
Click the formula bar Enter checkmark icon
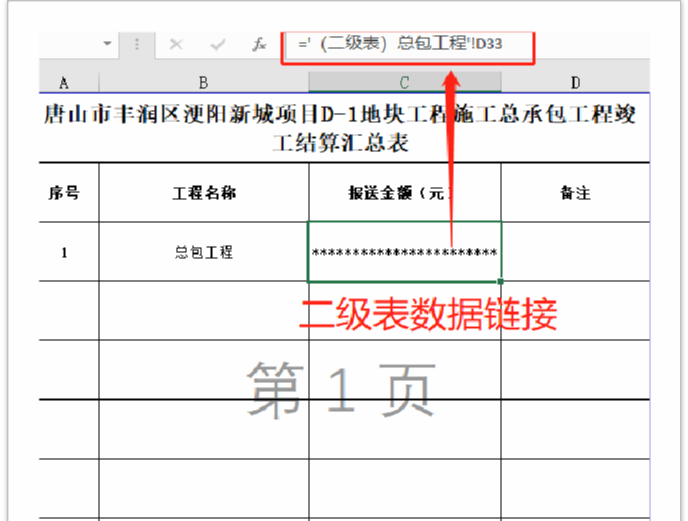(218, 44)
